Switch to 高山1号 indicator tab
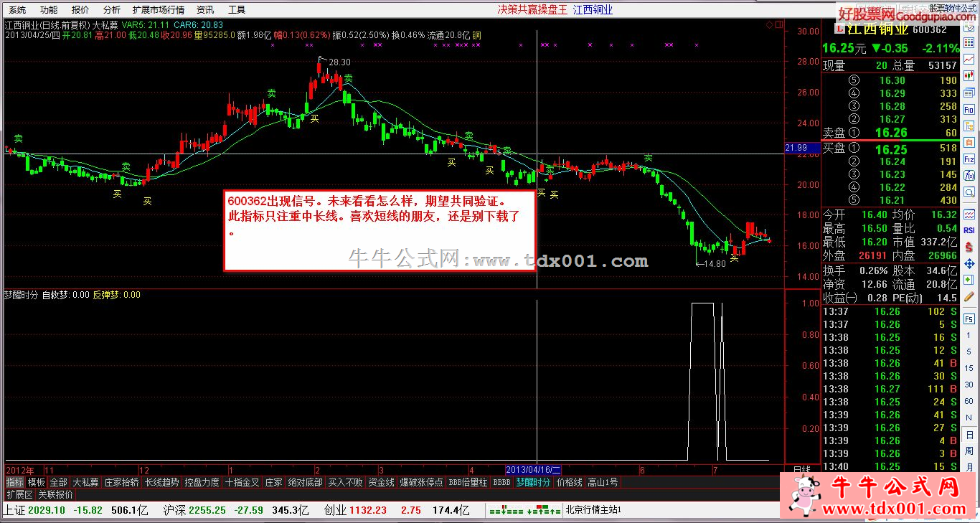Image resolution: width=980 pixels, height=523 pixels. click(x=603, y=482)
